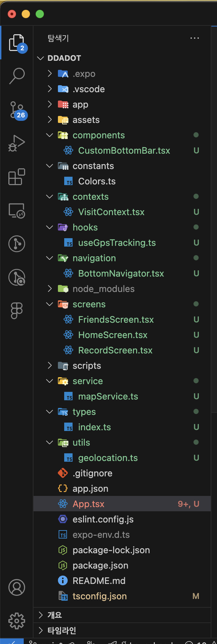Expand the 개요 outline section

(x=122, y=615)
